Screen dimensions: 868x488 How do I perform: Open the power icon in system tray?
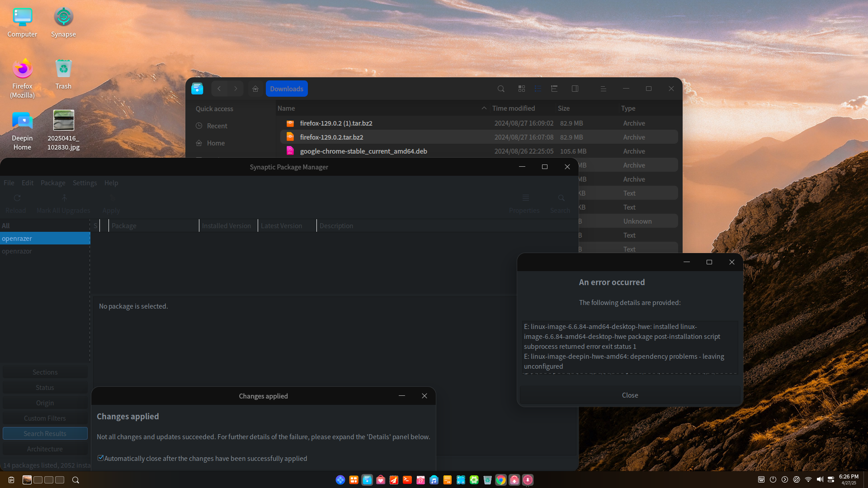(773, 479)
